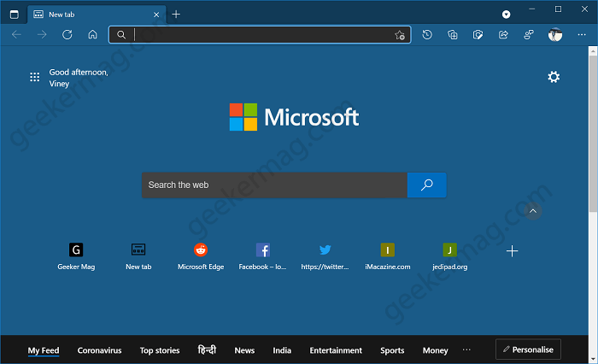Click the address bar field
Image resolution: width=598 pixels, height=364 pixels.
[260, 35]
